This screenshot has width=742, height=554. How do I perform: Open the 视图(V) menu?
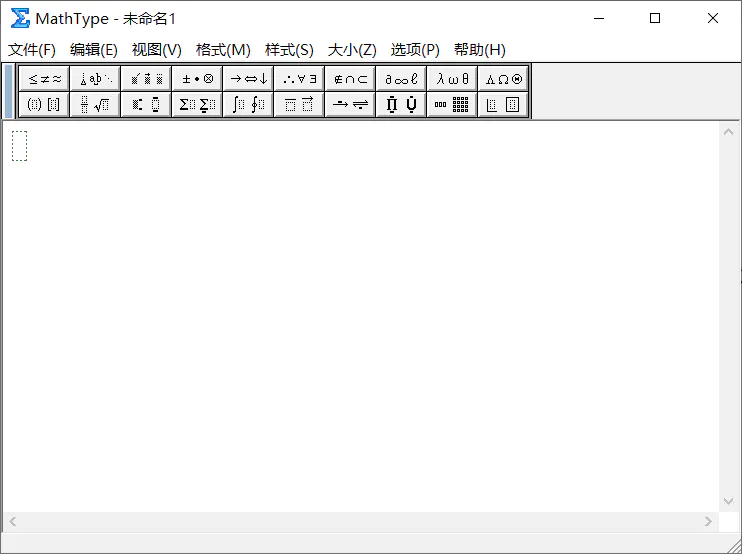[x=157, y=50]
